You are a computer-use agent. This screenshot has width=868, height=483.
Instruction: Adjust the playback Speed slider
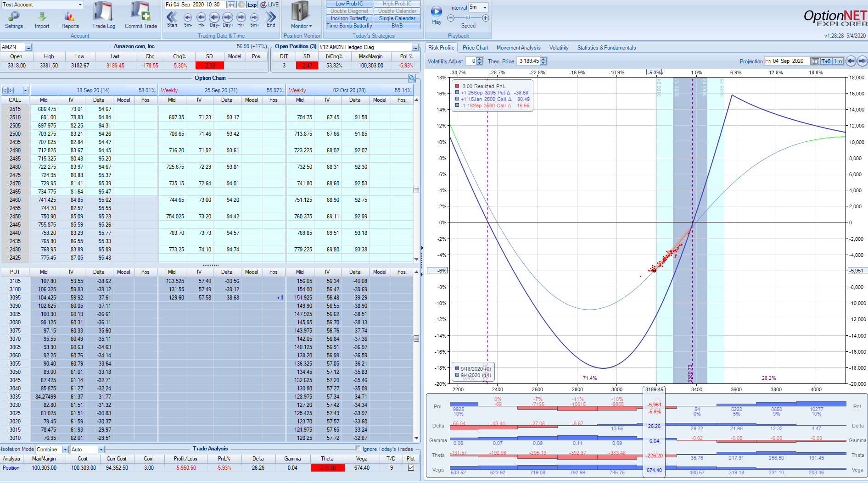[468, 18]
